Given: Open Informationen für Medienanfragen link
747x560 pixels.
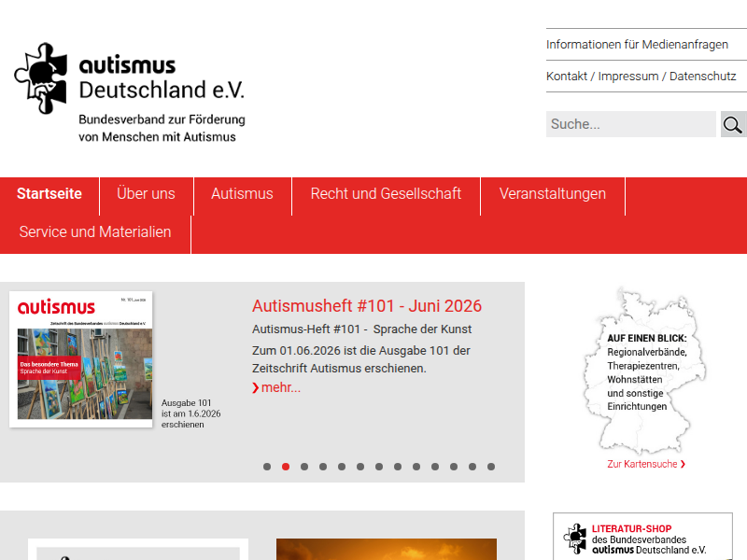Looking at the screenshot, I should (x=637, y=44).
